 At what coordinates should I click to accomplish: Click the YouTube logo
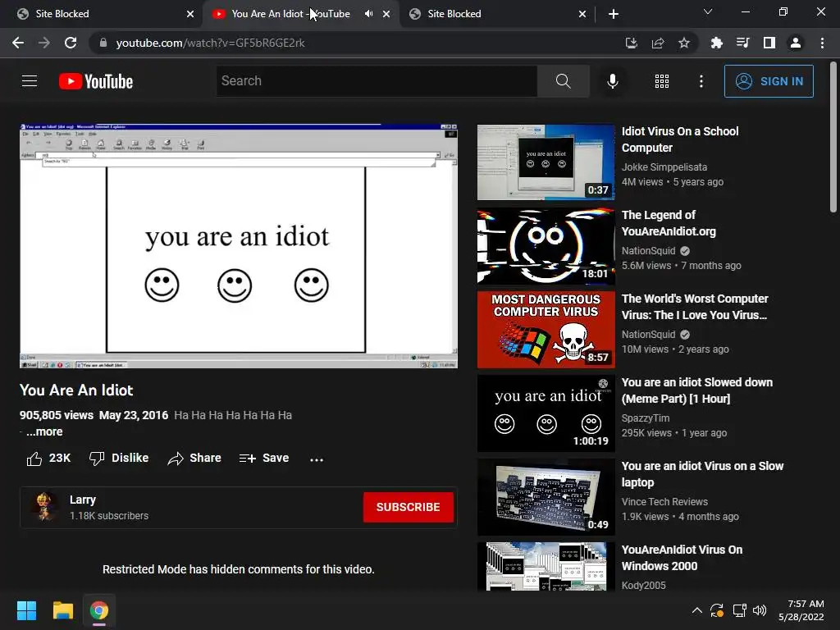click(96, 81)
